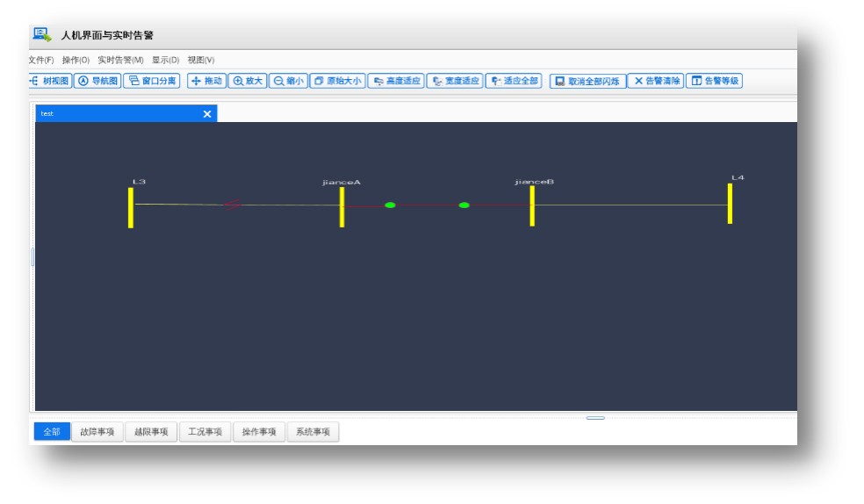This screenshot has height=504, width=864.
Task: Switch to 系统事项 tab
Action: pyautogui.click(x=313, y=432)
